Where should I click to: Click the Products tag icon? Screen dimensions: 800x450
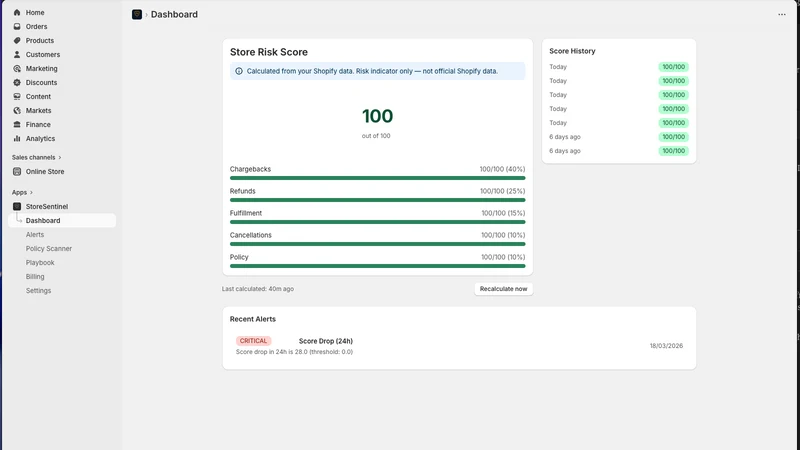[17, 40]
